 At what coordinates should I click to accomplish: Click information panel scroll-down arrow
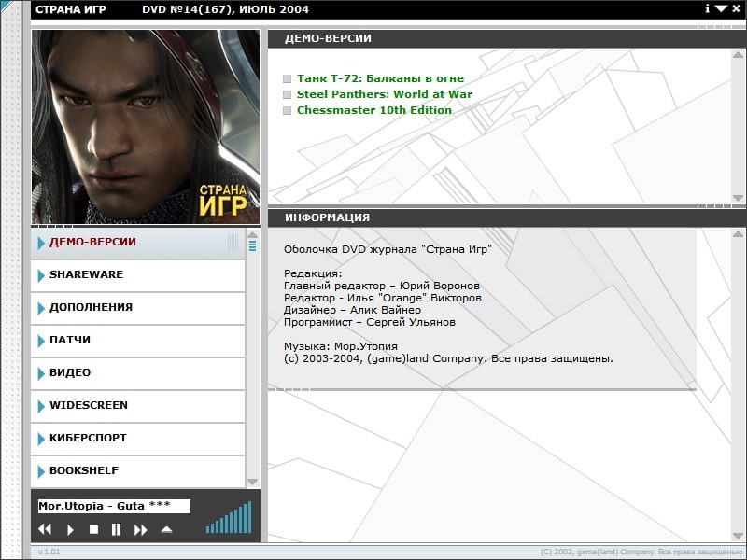[738, 536]
